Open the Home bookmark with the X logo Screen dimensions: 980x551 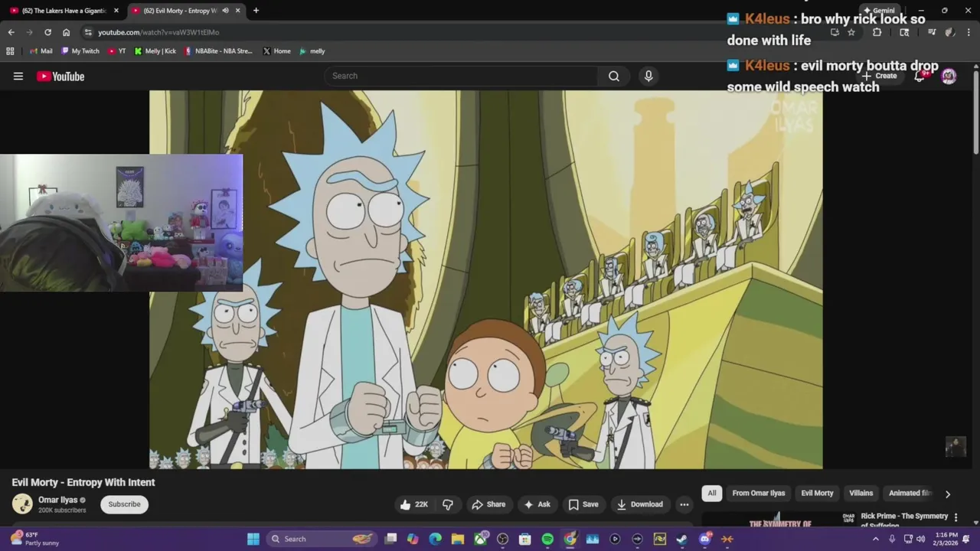click(276, 51)
